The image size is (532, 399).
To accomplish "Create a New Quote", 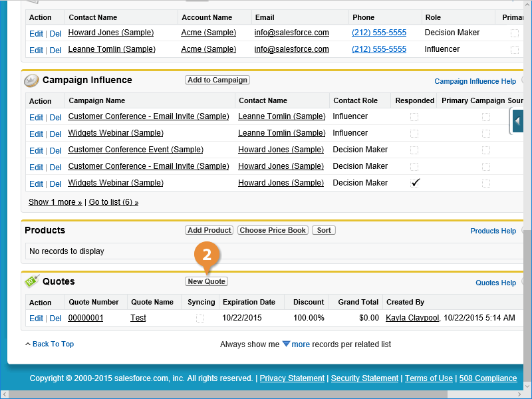I will coord(207,281).
